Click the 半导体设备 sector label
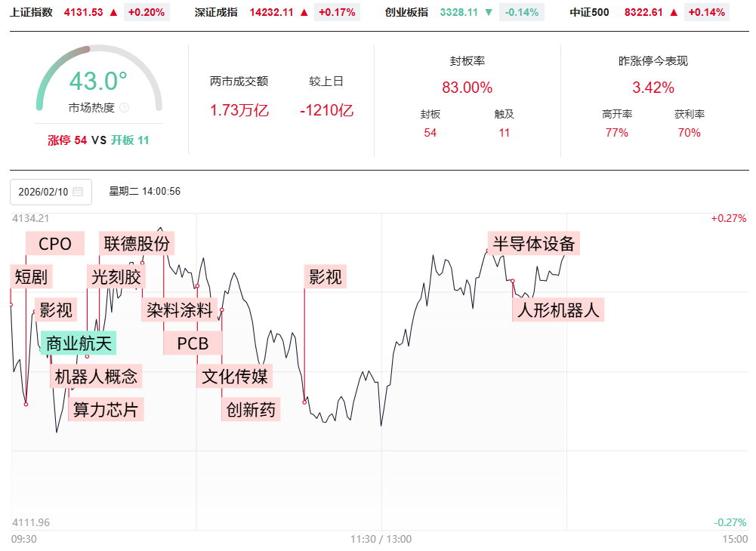756x551 pixels. [534, 244]
